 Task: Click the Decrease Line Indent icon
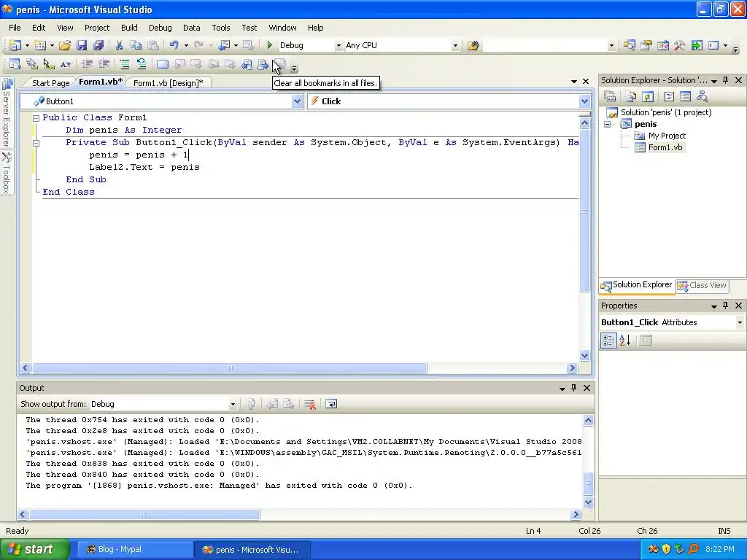(88, 64)
